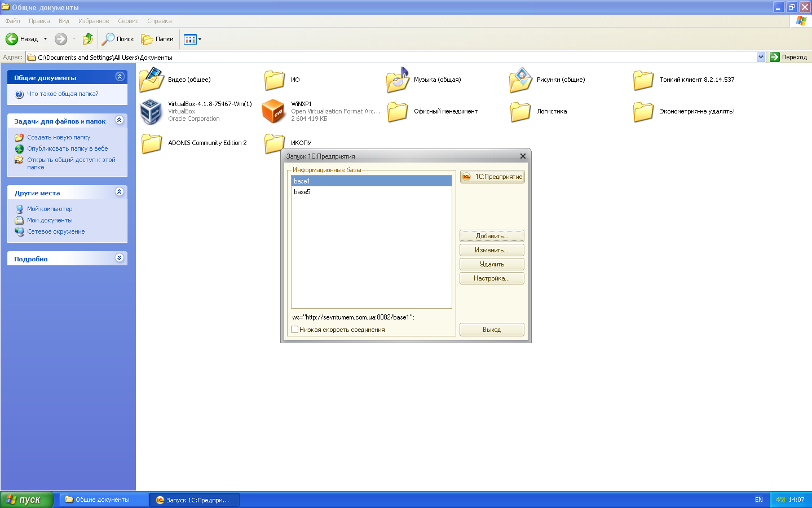Select base1 in information bases list

372,181
